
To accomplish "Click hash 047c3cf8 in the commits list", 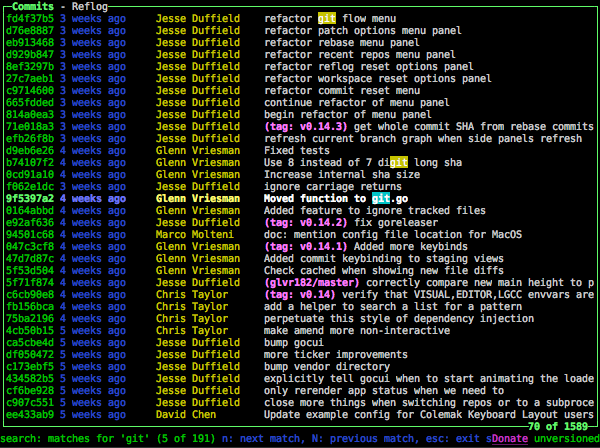I will pos(30,246).
